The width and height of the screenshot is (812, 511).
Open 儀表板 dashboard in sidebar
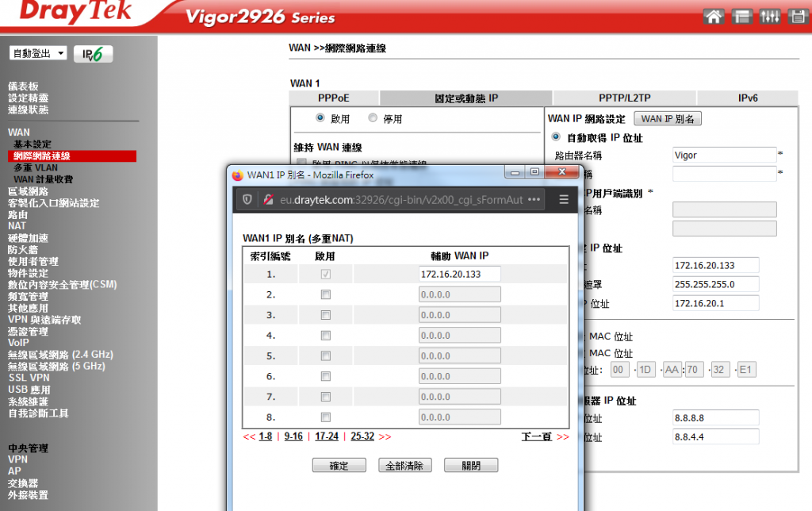point(23,86)
